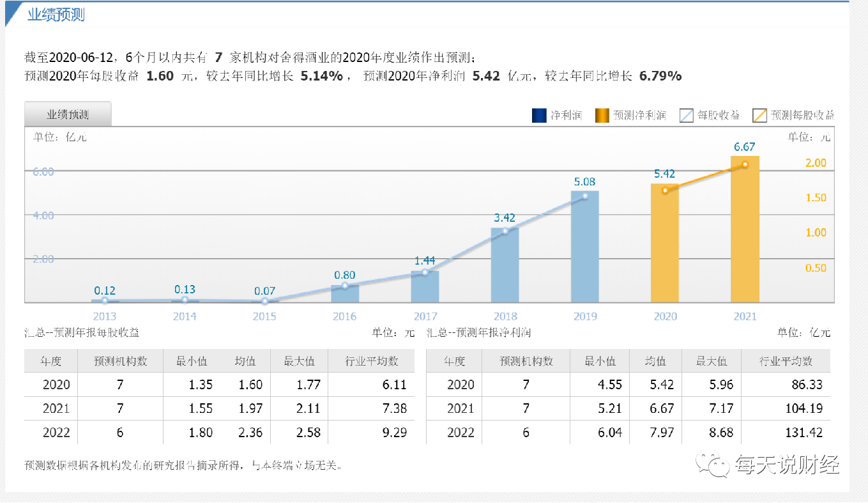Select the 2020 forecast orange bar
The width and height of the screenshot is (868, 503).
click(665, 243)
